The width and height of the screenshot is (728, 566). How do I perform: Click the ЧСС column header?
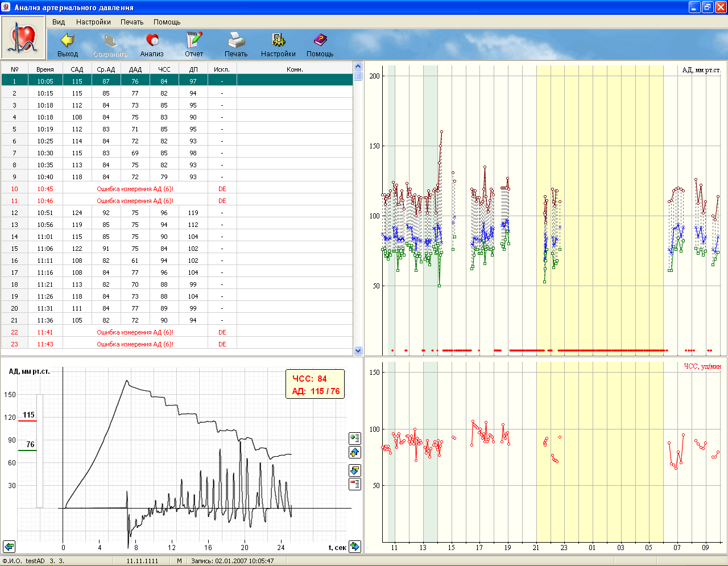[164, 69]
